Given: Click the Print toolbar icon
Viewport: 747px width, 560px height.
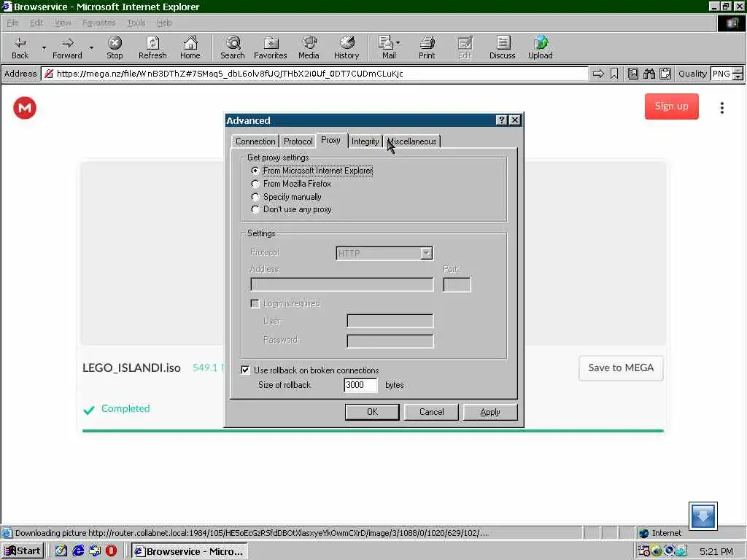Looking at the screenshot, I should coord(427,47).
